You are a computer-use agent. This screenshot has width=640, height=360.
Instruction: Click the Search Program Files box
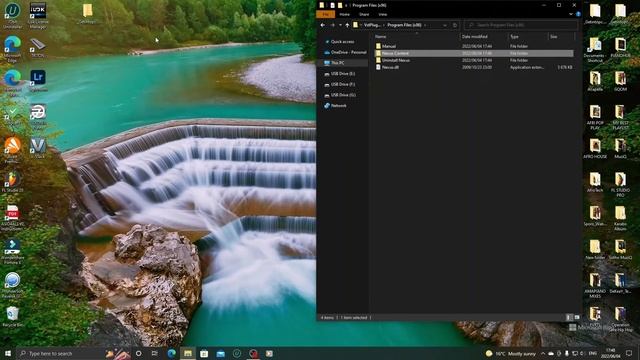521,25
